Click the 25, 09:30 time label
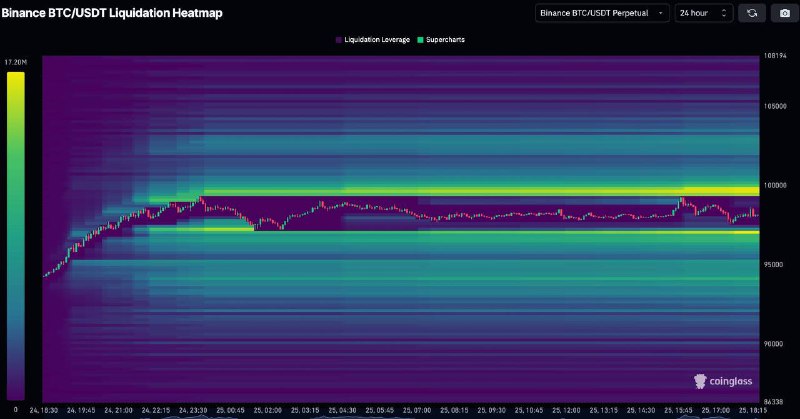The image size is (800, 419). 491,410
